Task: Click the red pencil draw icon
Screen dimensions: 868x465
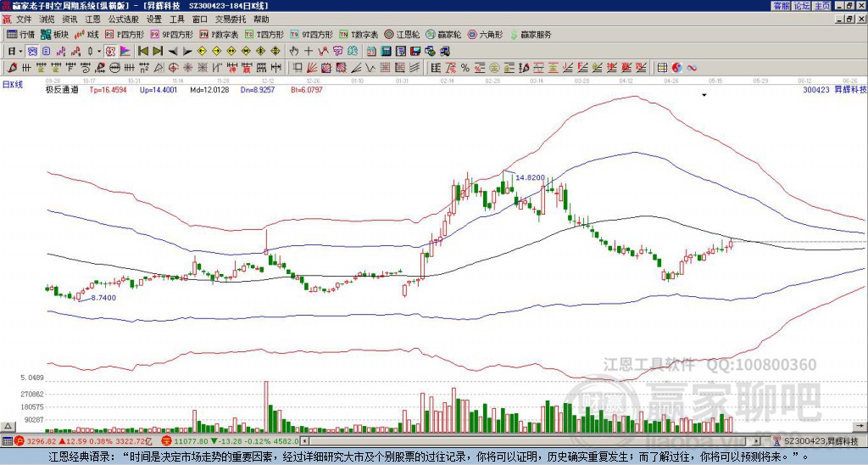Action: point(11,68)
